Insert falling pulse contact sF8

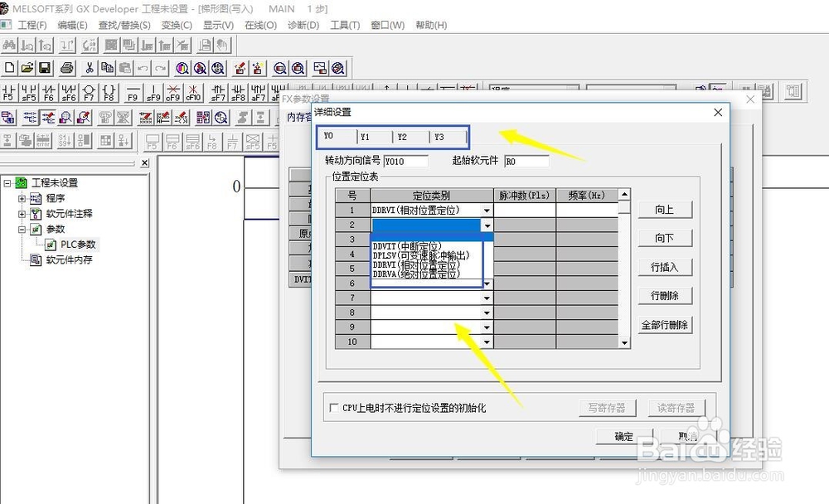pos(238,93)
